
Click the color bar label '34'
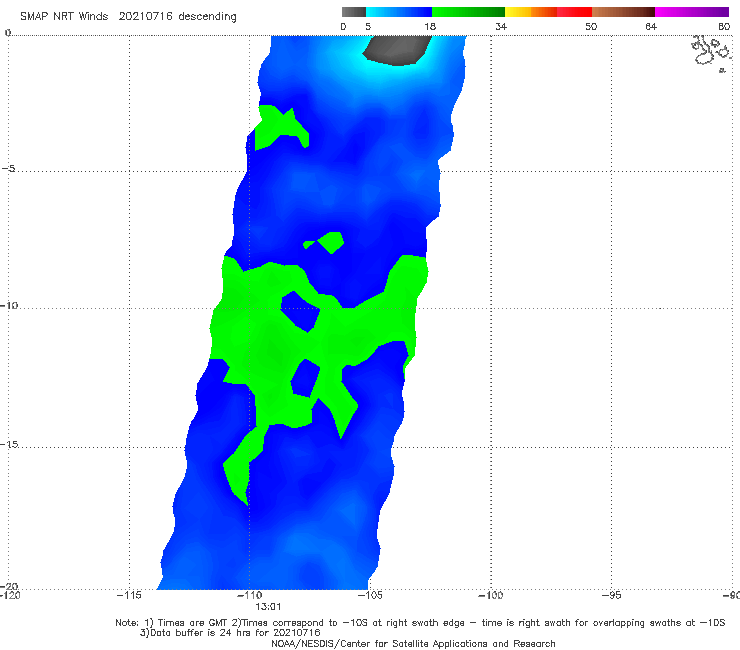click(x=501, y=26)
